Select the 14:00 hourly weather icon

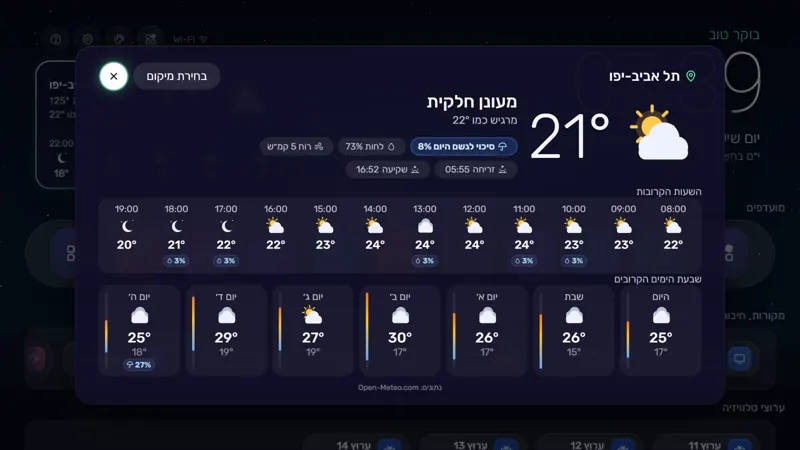[x=374, y=226]
